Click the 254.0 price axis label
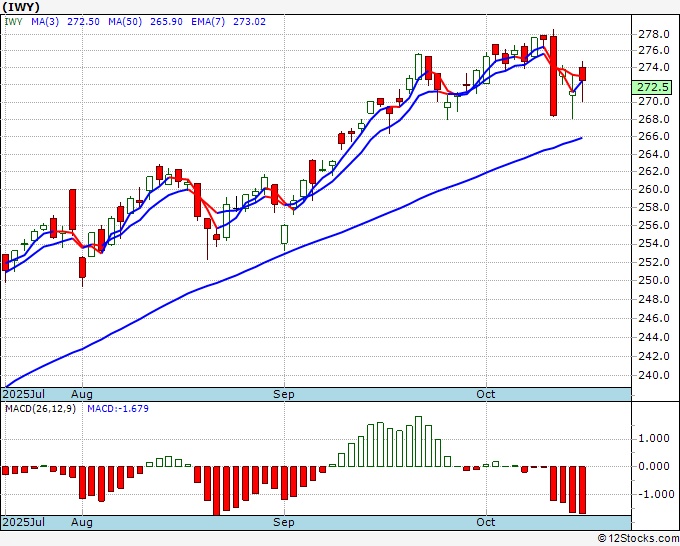This screenshot has height=546, width=680. [654, 243]
